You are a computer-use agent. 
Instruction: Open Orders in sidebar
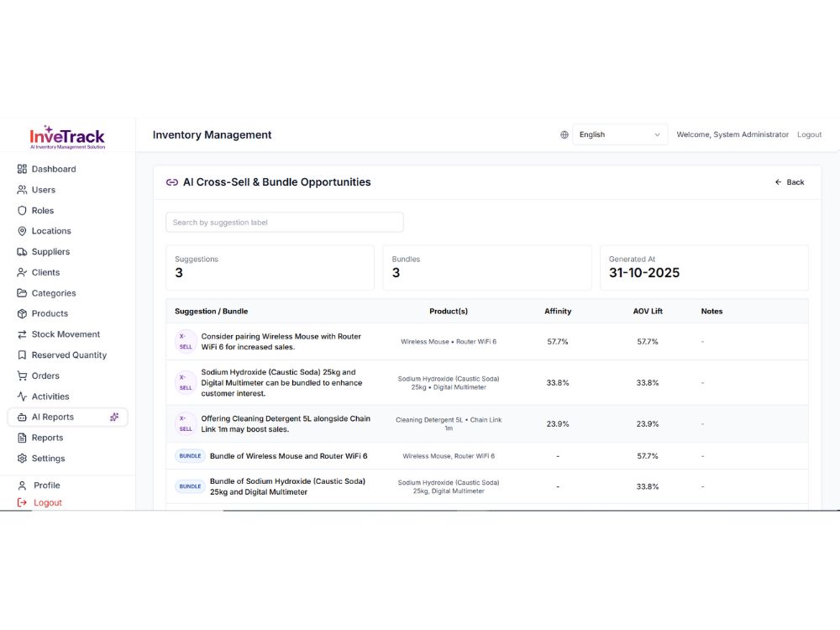45,375
